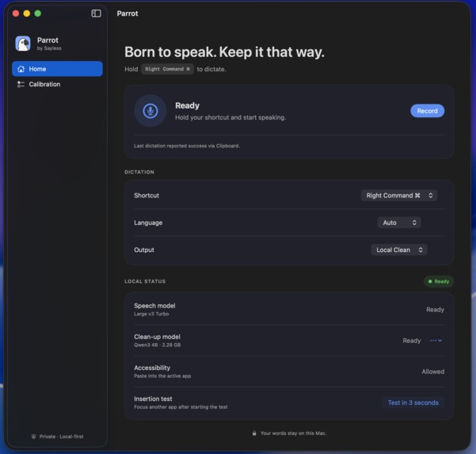Click the lock icon in the footer
This screenshot has height=454, width=476.
coord(254,433)
